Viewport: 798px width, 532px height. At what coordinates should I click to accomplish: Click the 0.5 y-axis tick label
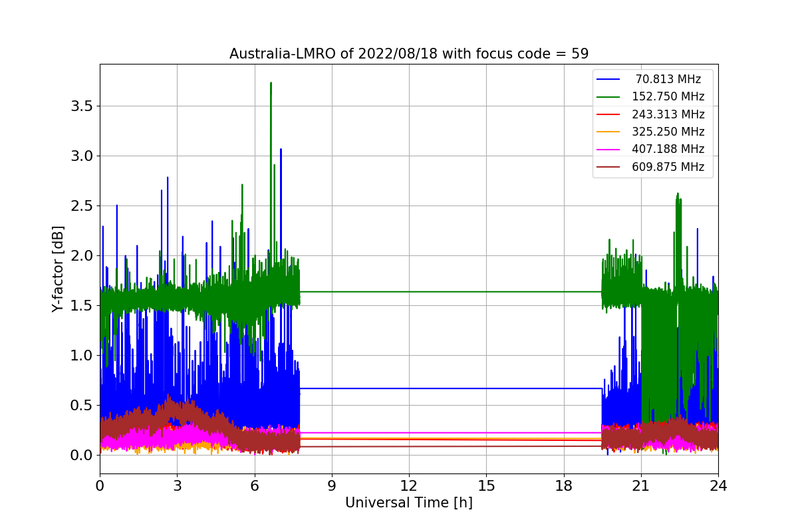(x=81, y=406)
